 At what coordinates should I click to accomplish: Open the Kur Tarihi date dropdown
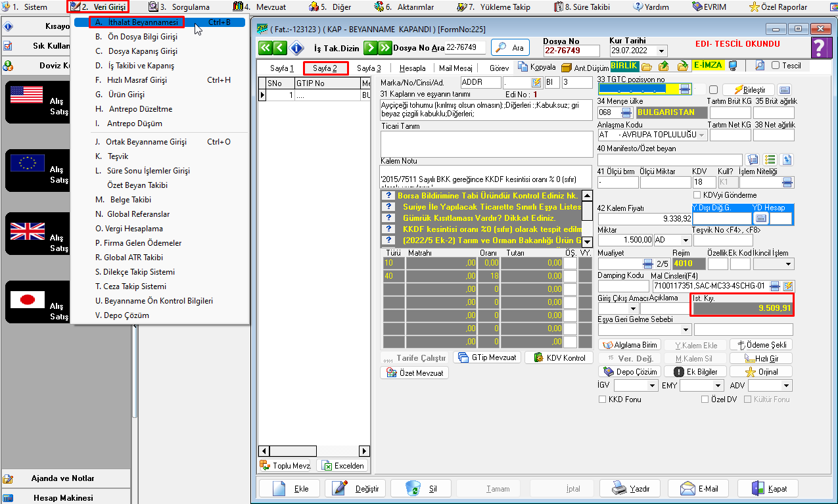click(661, 51)
